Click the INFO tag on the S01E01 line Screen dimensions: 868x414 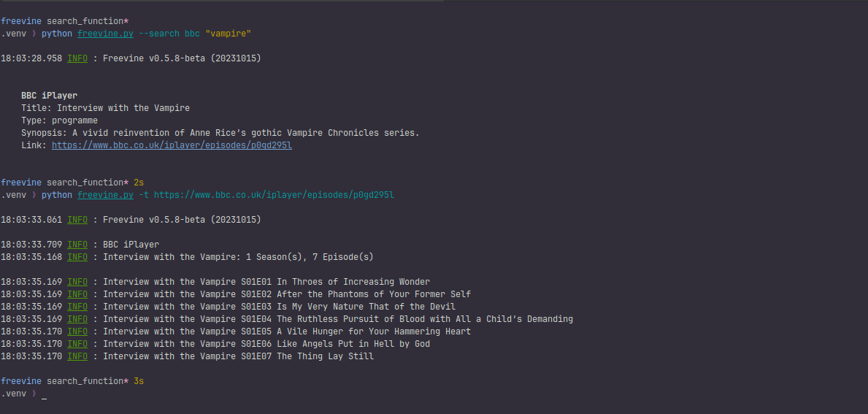[x=77, y=282]
